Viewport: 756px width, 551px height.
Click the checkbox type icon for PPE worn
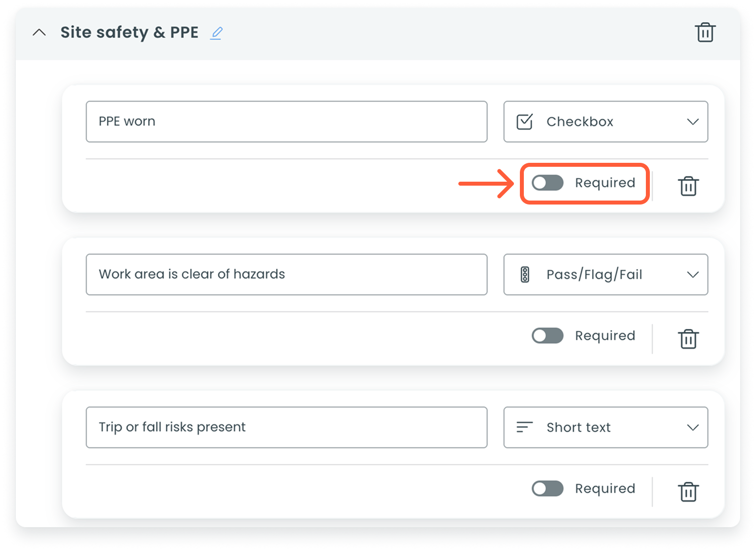[524, 122]
